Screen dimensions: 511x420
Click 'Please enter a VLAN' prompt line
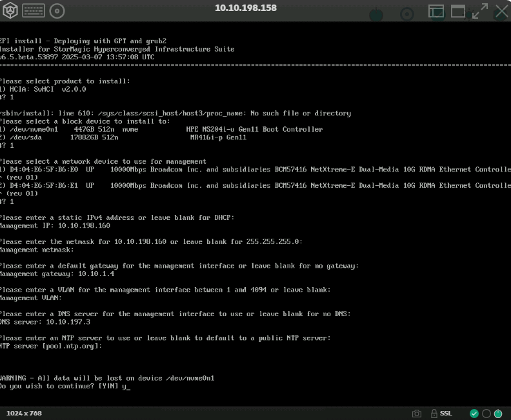(x=165, y=290)
